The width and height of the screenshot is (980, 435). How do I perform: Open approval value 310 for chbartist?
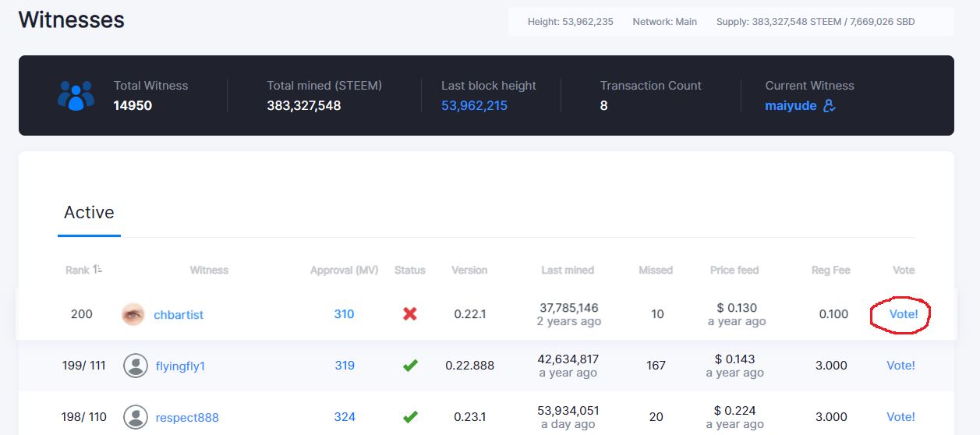(x=344, y=314)
